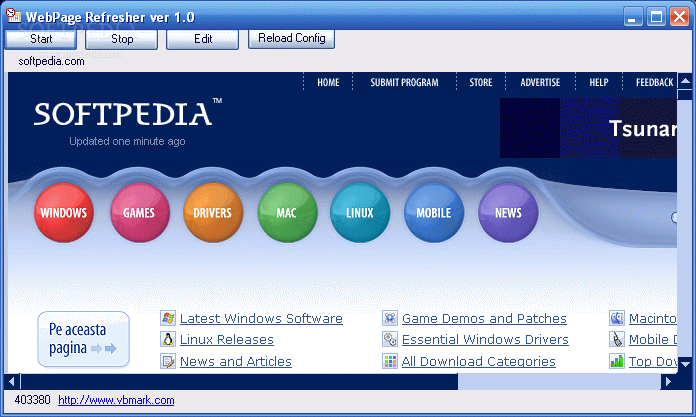
Task: Open ADVERTISE in site navigation
Action: point(540,82)
